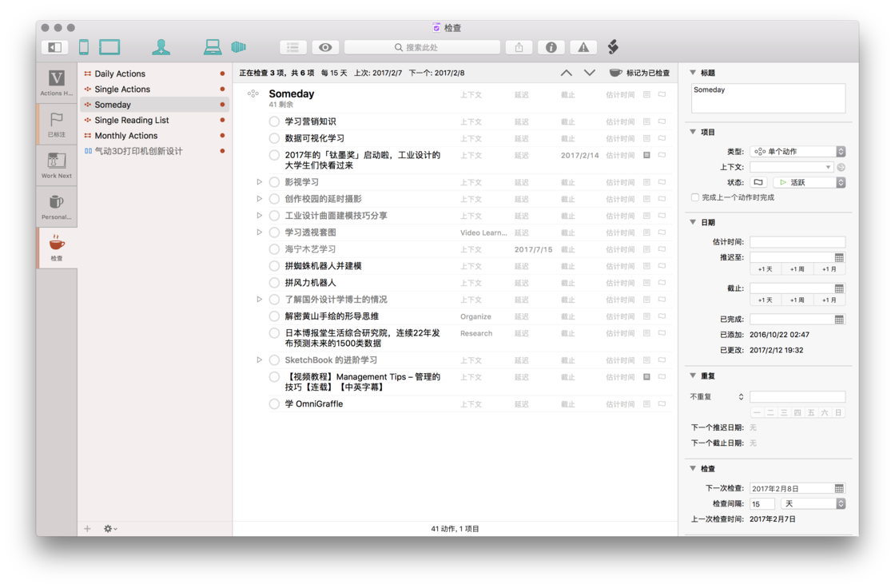Click the 估计时间 input field

pos(798,242)
